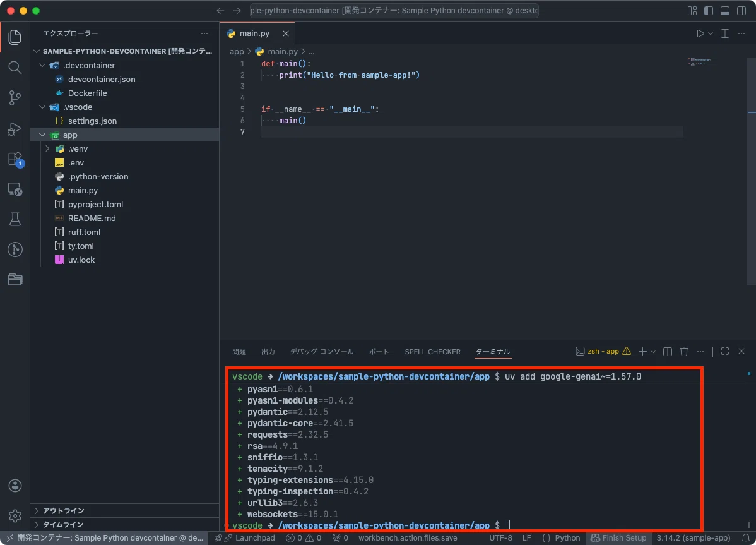Split the editor to the right
756x545 pixels.
click(x=724, y=33)
